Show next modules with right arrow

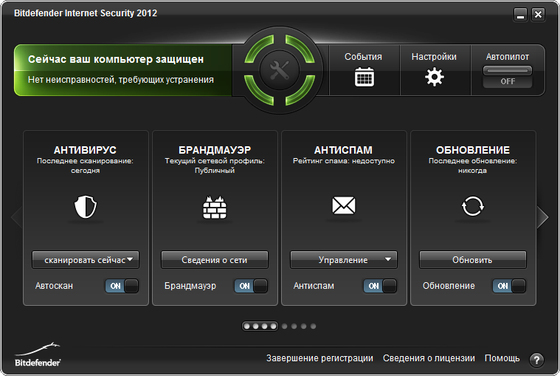click(x=542, y=216)
